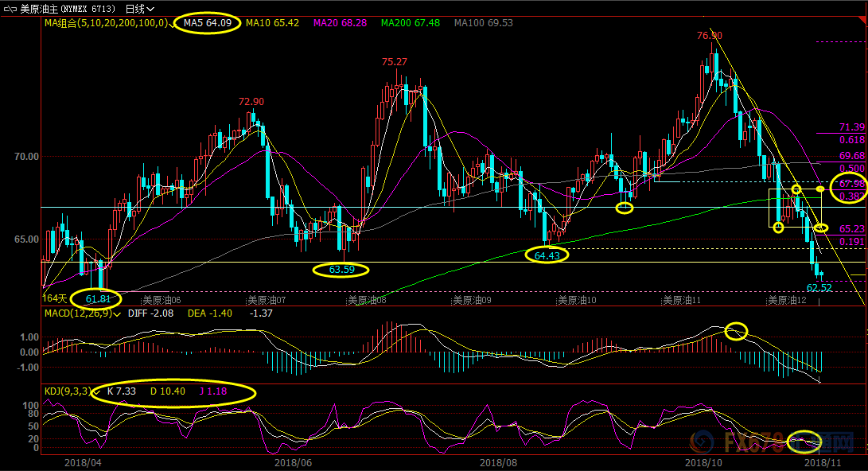
Task: Click the 64.43 low price label
Action: pyautogui.click(x=547, y=255)
